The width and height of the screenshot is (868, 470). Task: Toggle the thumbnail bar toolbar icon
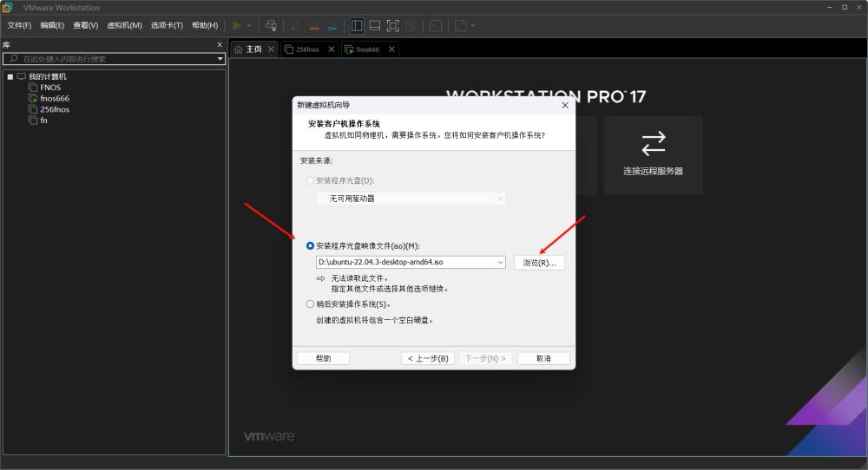pyautogui.click(x=375, y=25)
